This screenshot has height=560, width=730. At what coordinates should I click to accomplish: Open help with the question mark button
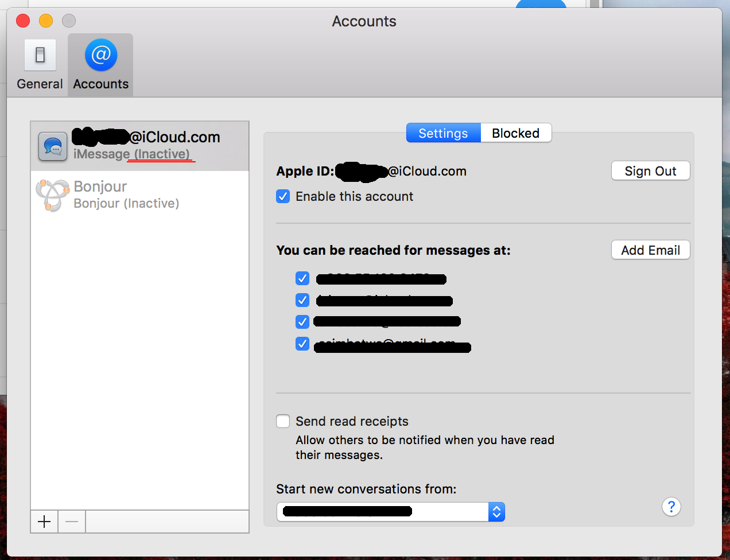[671, 507]
